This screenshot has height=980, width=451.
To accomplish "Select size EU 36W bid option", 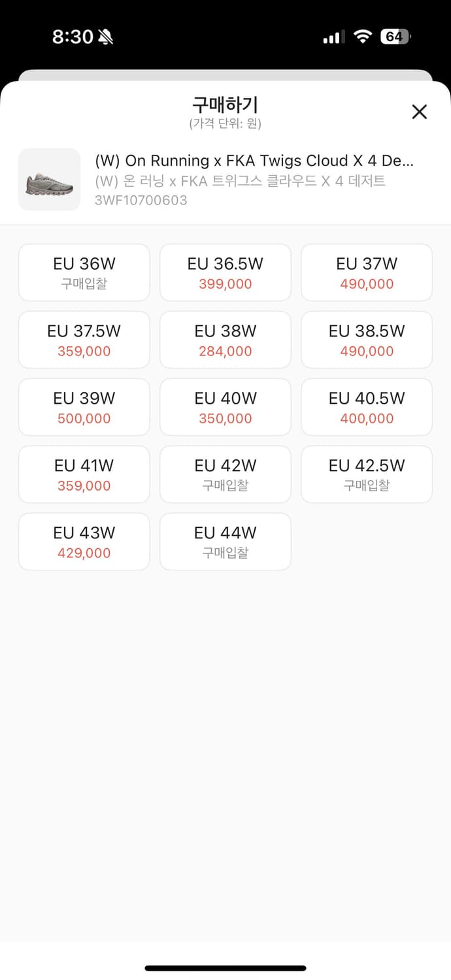I will click(84, 272).
